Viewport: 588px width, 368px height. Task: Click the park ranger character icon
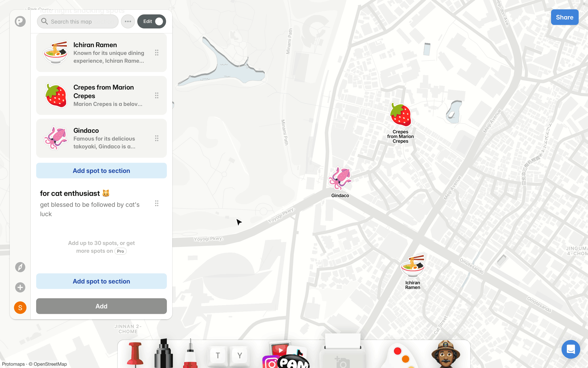coord(446,354)
